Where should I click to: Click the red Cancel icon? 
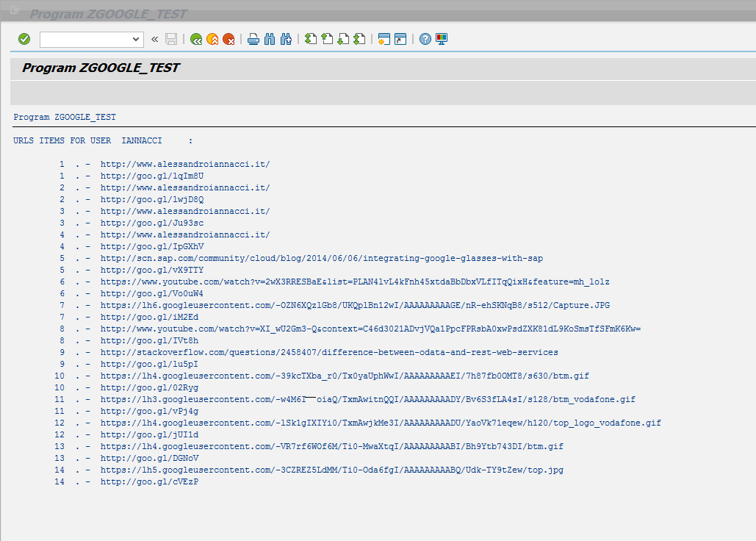228,39
